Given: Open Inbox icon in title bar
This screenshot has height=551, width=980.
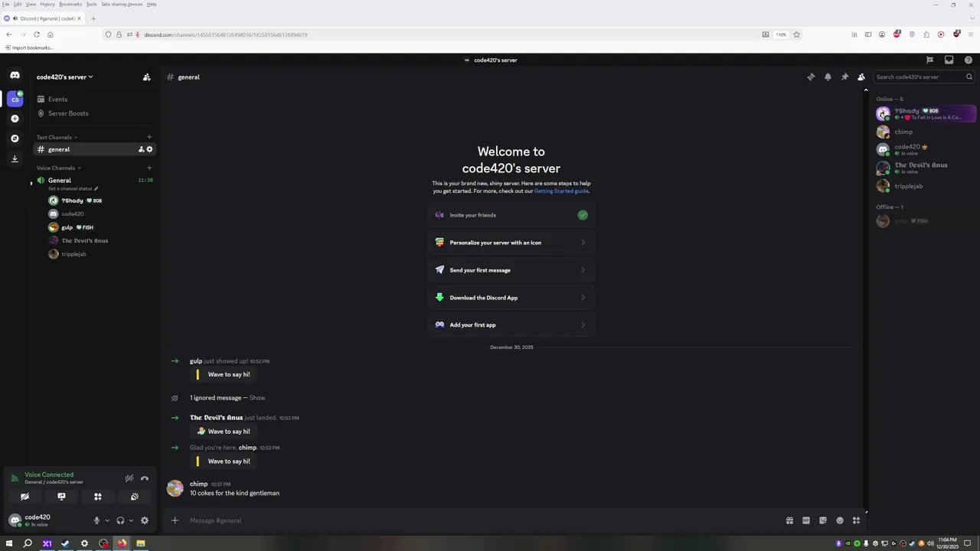Looking at the screenshot, I should [x=949, y=60].
